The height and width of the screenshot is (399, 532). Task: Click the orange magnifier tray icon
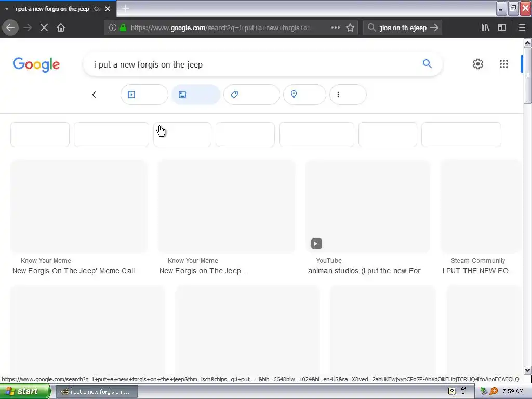(494, 392)
